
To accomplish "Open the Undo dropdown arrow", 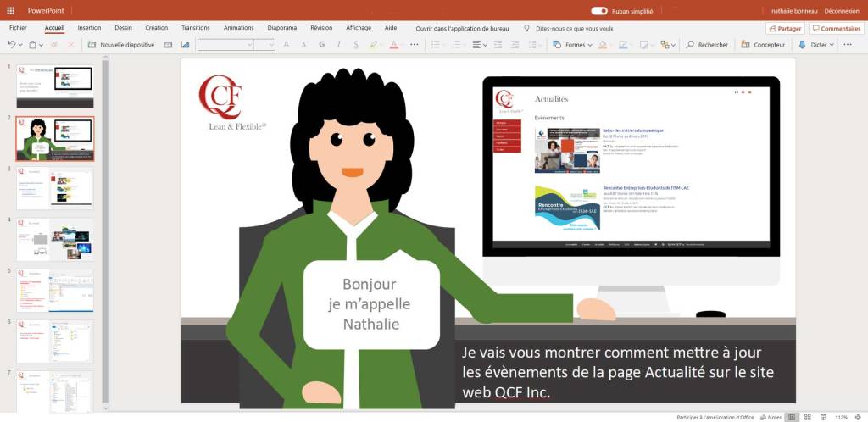I will [20, 46].
